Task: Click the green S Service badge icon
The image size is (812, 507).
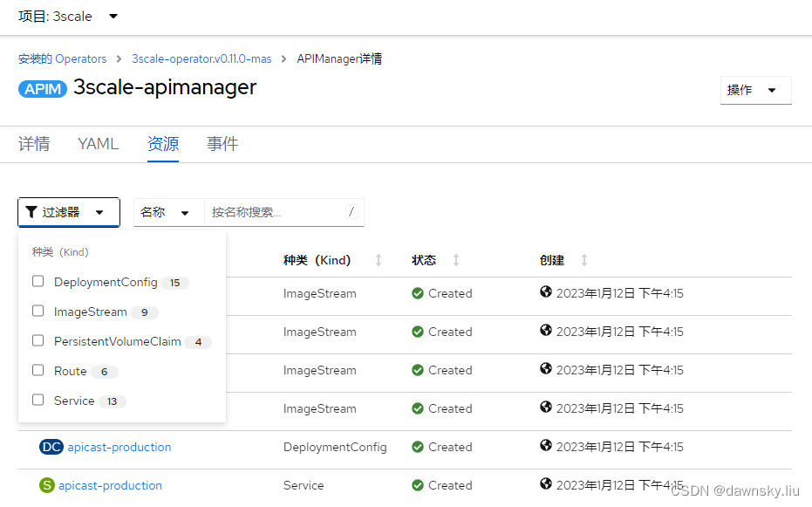Action: click(47, 485)
